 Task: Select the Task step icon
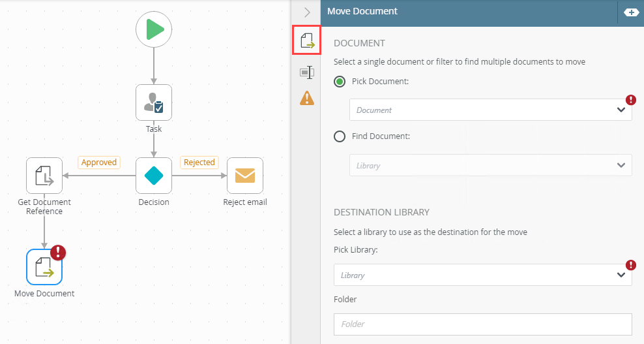[x=154, y=102]
